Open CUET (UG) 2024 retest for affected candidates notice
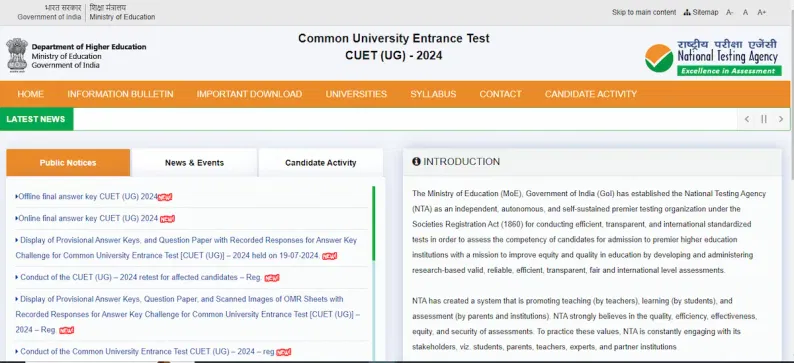794x363 pixels. point(139,277)
